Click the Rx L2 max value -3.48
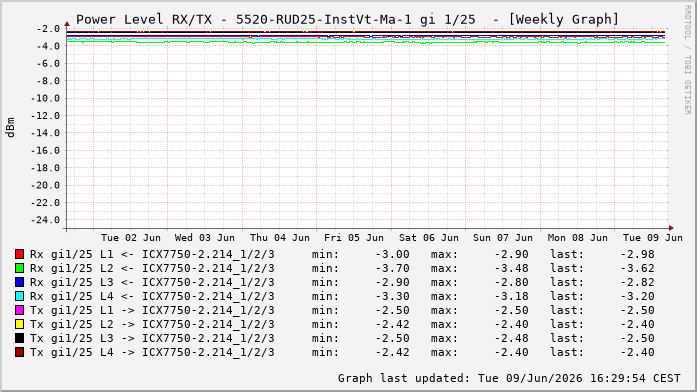697x392 pixels. (512, 268)
